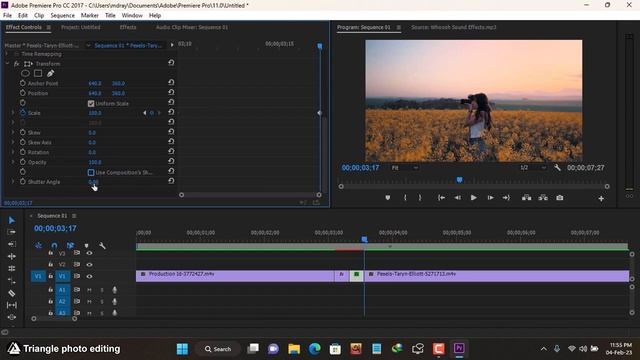
Task: Go to In point
Action: click(x=441, y=198)
